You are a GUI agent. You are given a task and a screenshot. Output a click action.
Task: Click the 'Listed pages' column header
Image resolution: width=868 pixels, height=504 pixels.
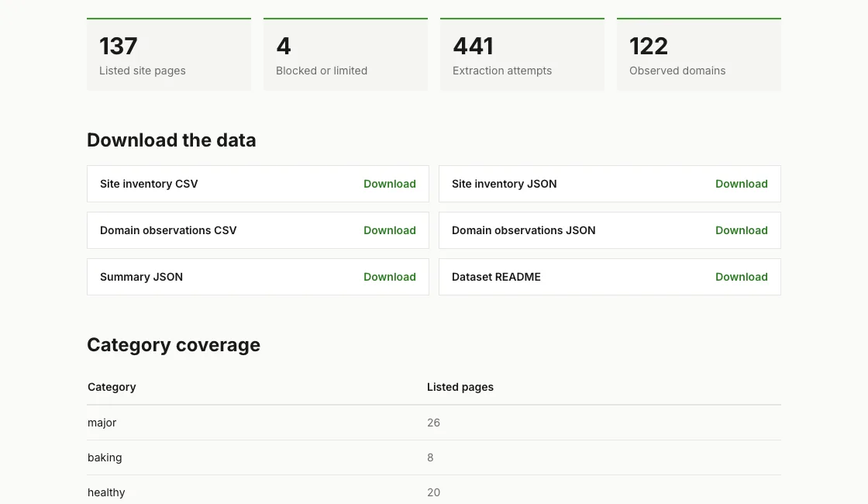coord(460,387)
